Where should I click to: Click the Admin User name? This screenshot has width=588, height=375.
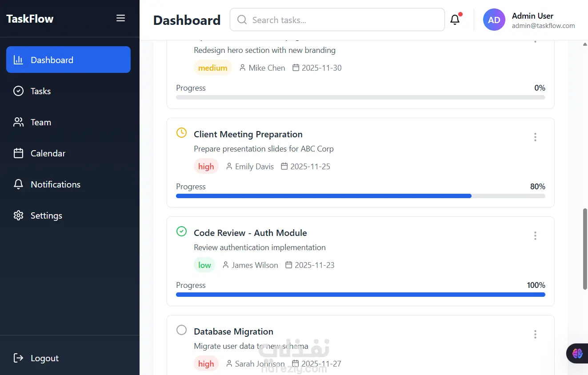tap(532, 16)
